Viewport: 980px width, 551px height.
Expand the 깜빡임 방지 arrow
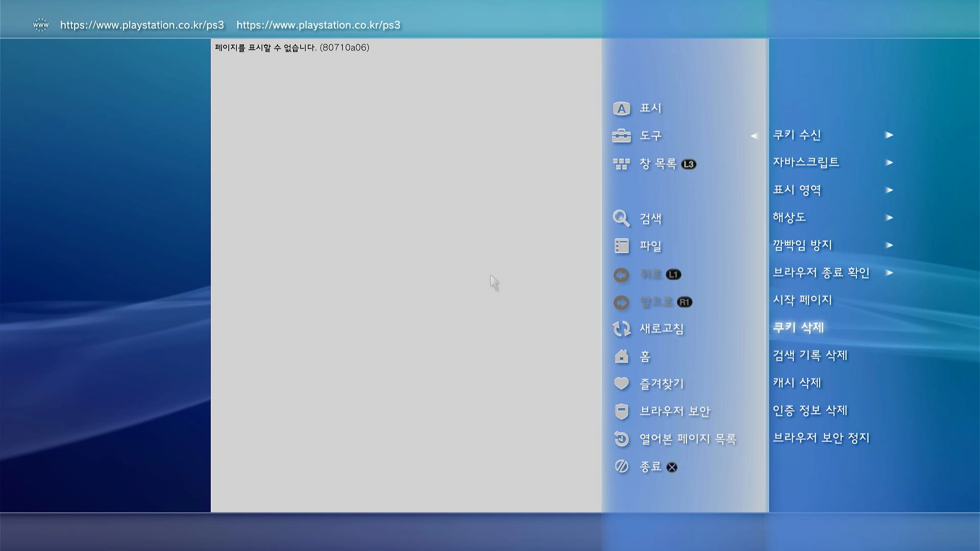889,245
